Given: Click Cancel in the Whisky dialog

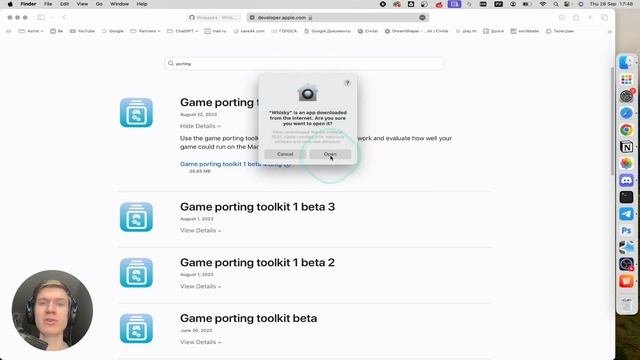Looking at the screenshot, I should [285, 154].
